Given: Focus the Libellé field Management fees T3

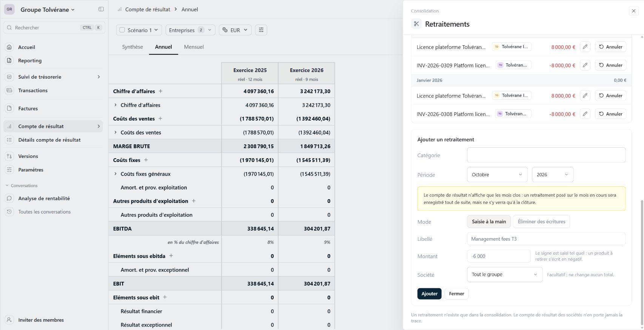Looking at the screenshot, I should (x=546, y=239).
